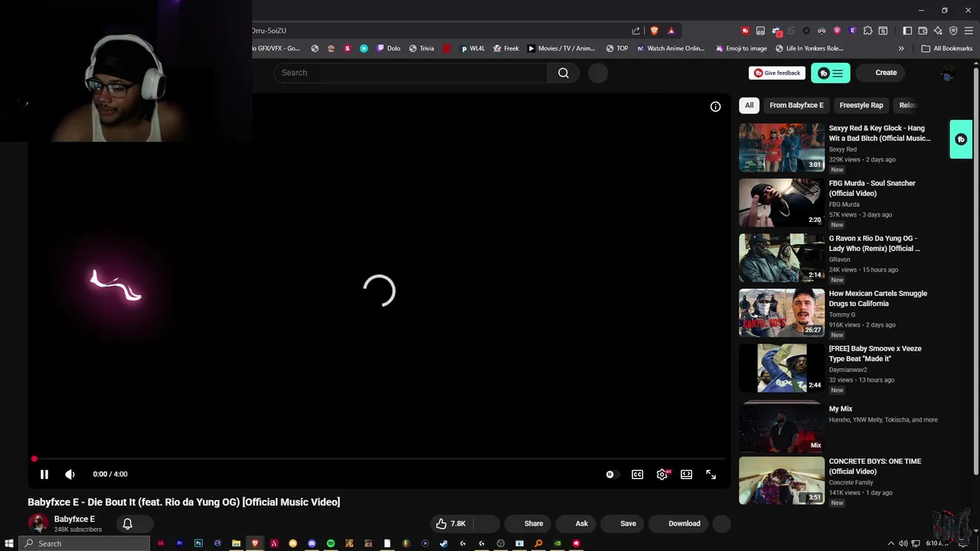Click the Windows taskbar Search box

pos(83,543)
